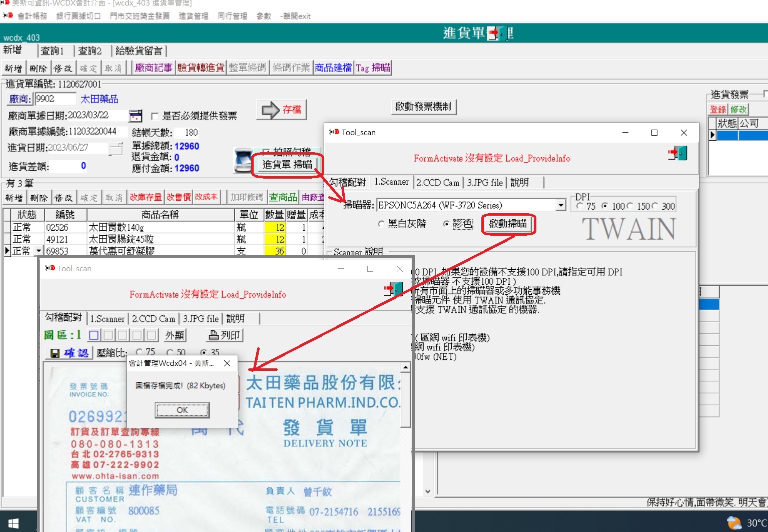Viewport: 768px width, 532px height.
Task: Select the 75 DPI radio button
Action: [x=579, y=206]
